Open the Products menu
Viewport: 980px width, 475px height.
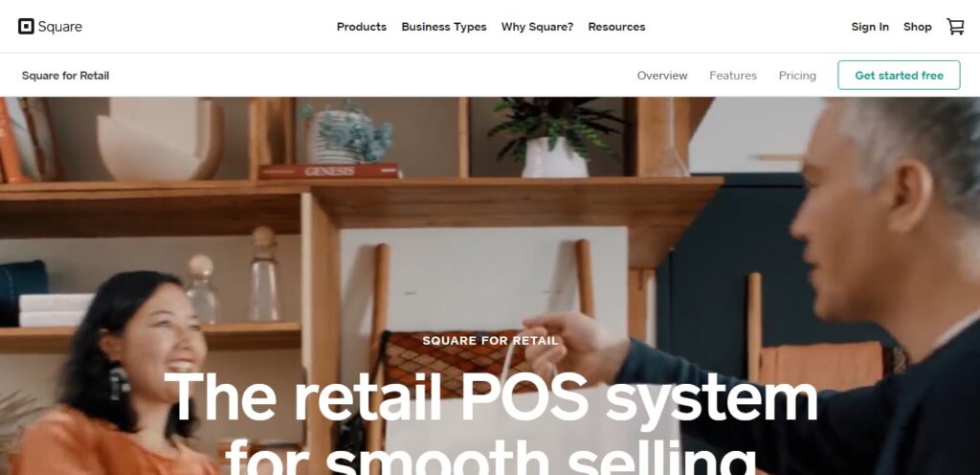click(x=361, y=27)
